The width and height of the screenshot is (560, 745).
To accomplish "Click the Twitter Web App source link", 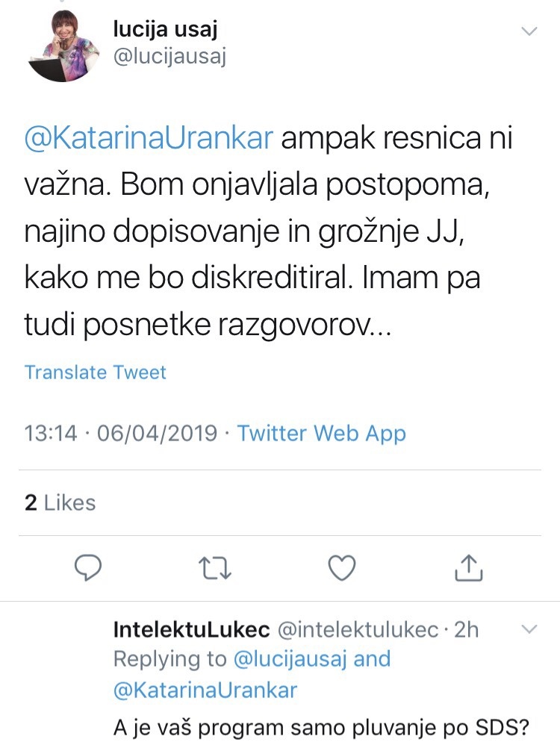I will click(321, 433).
